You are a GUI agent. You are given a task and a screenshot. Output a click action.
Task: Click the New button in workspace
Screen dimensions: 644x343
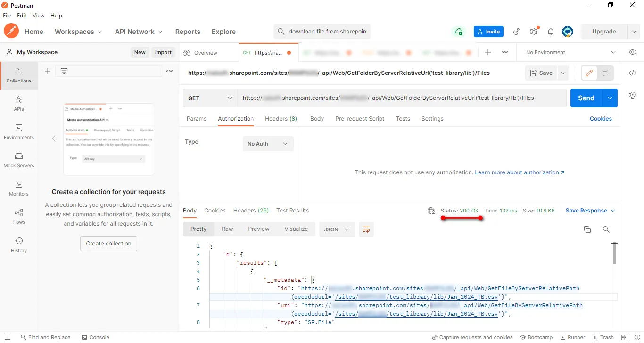[x=140, y=52]
